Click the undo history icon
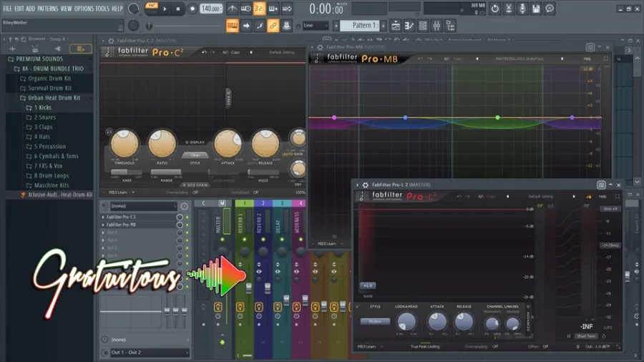The height and width of the screenshot is (362, 644). (495, 9)
